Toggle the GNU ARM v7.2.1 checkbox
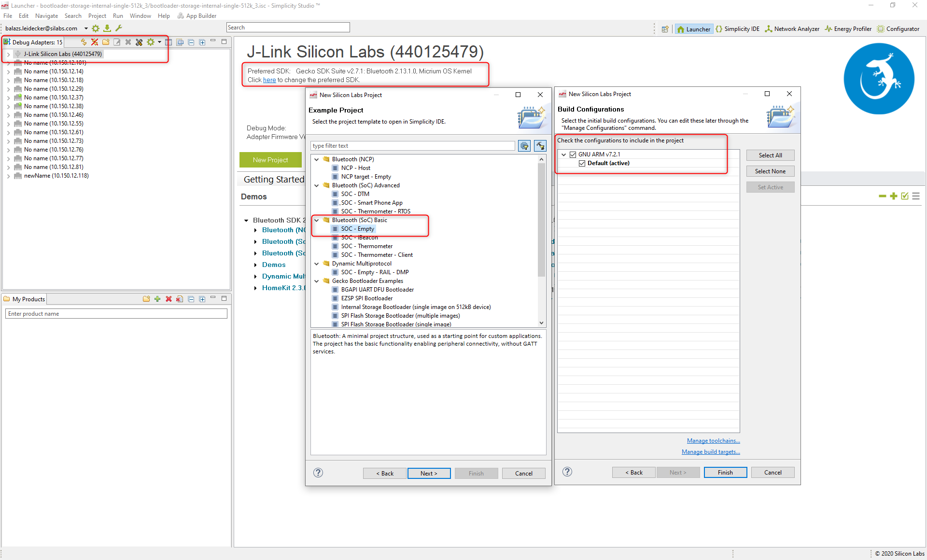Viewport: 927px width, 560px height. click(573, 154)
